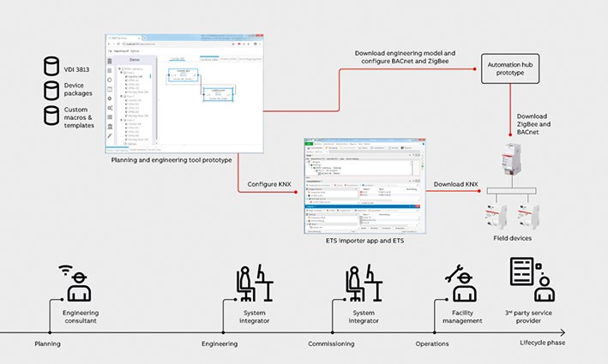
Task: Click the single gear icon in planning tool sidebar
Action: tap(110, 98)
